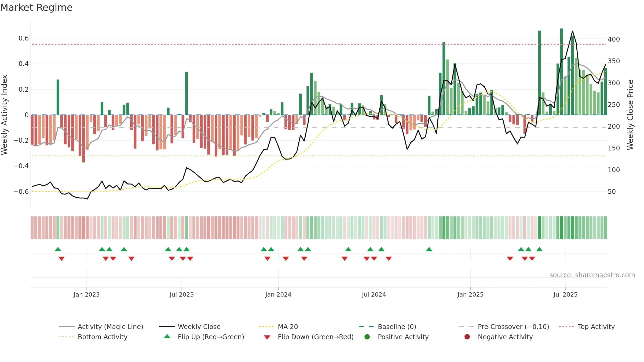Toggle the Weekly Close legend entry
Viewport: 644px width, 362px height.
coord(190,327)
